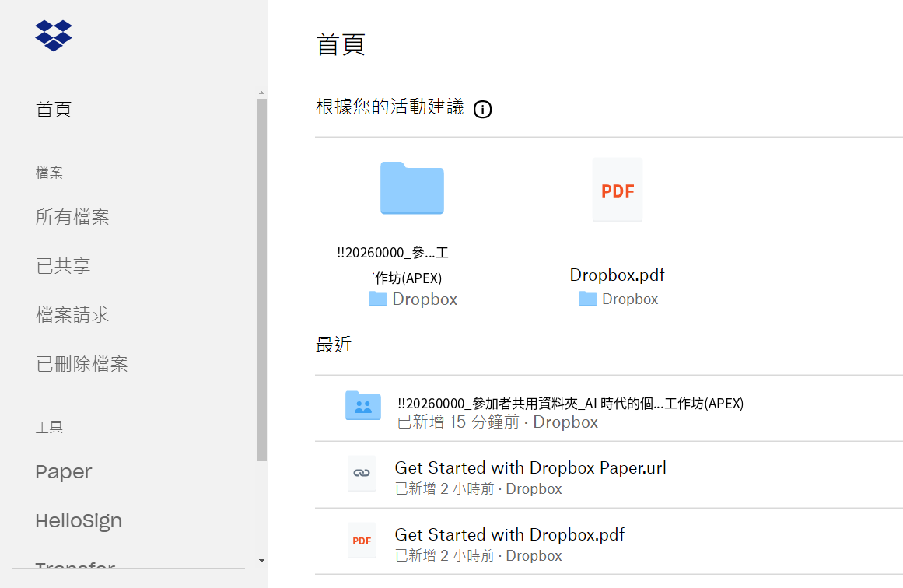This screenshot has width=903, height=588.
Task: Click Dropbox location under Dropbox.pdf
Action: click(630, 299)
